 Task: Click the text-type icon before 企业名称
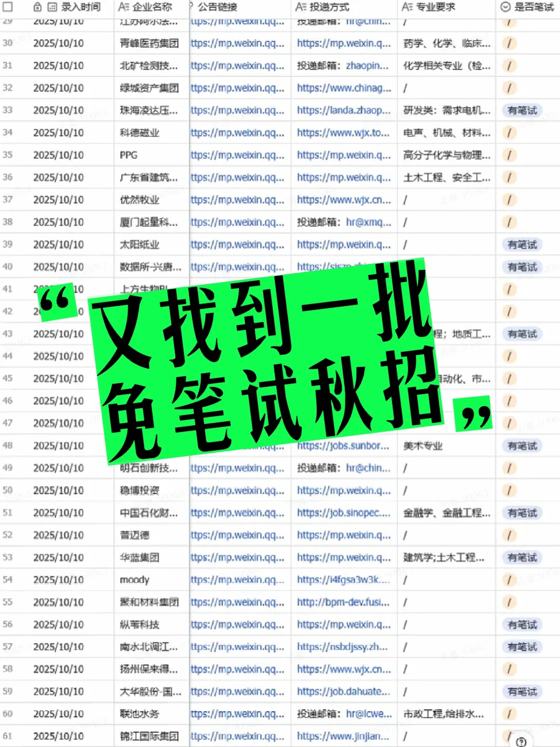click(x=123, y=7)
